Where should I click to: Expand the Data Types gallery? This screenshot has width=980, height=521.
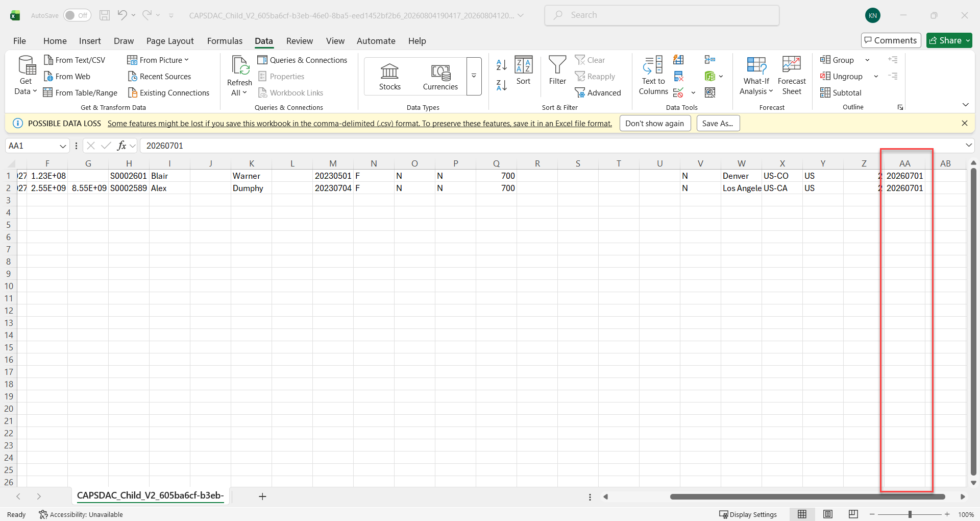(x=474, y=76)
